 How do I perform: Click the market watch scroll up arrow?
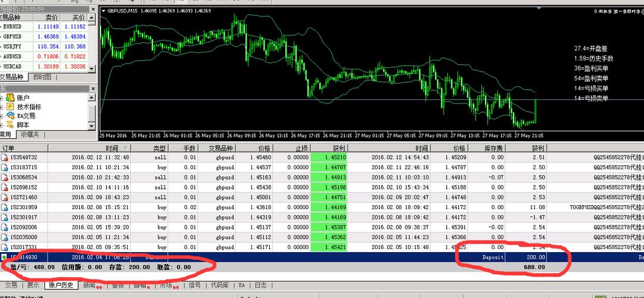coord(92,17)
